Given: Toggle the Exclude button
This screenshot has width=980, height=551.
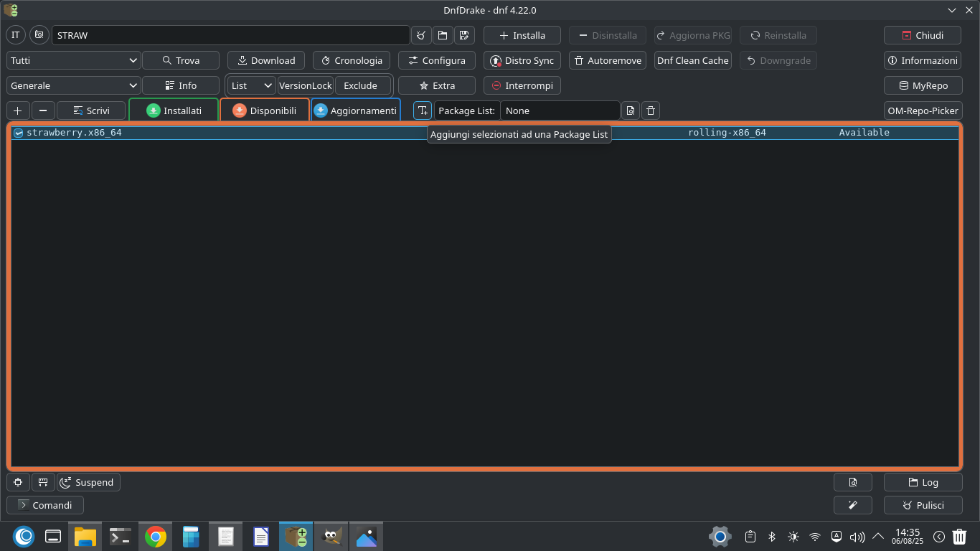Looking at the screenshot, I should pos(360,85).
